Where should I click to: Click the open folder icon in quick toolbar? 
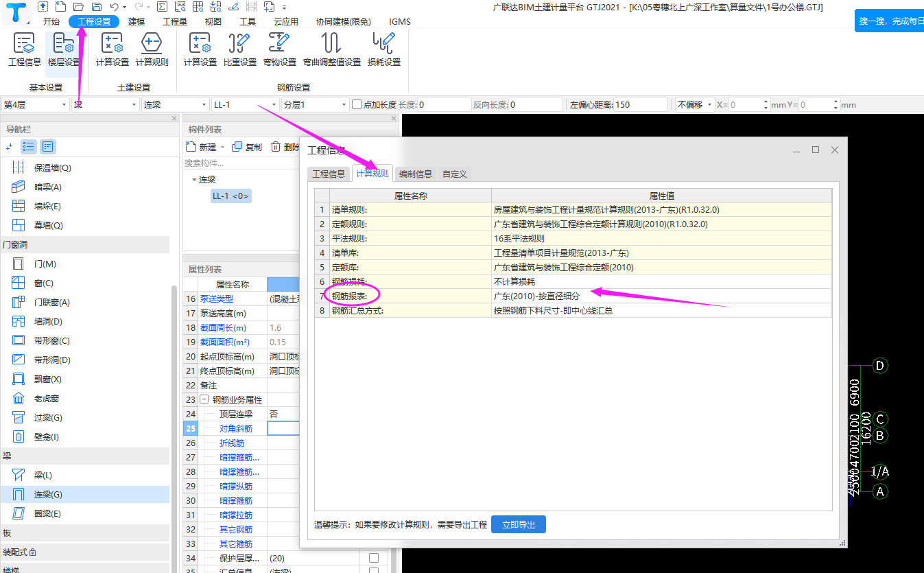pyautogui.click(x=79, y=7)
